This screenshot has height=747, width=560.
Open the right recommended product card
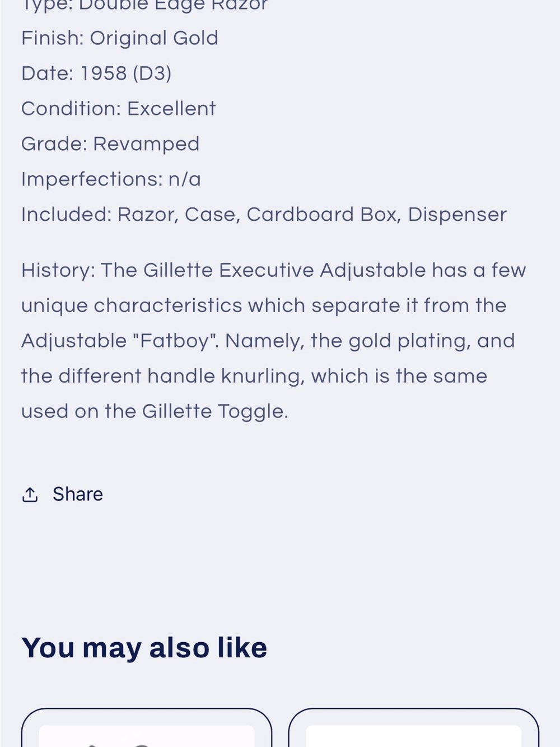tap(413, 727)
